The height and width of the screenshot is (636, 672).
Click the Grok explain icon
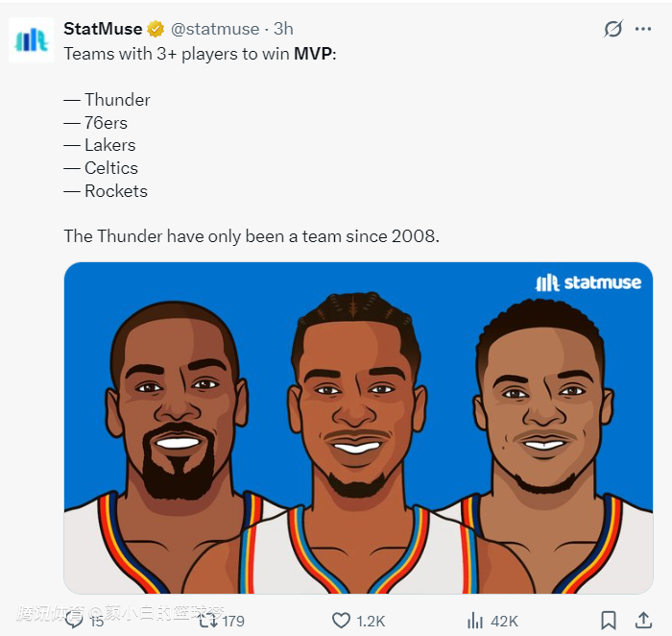click(x=612, y=30)
